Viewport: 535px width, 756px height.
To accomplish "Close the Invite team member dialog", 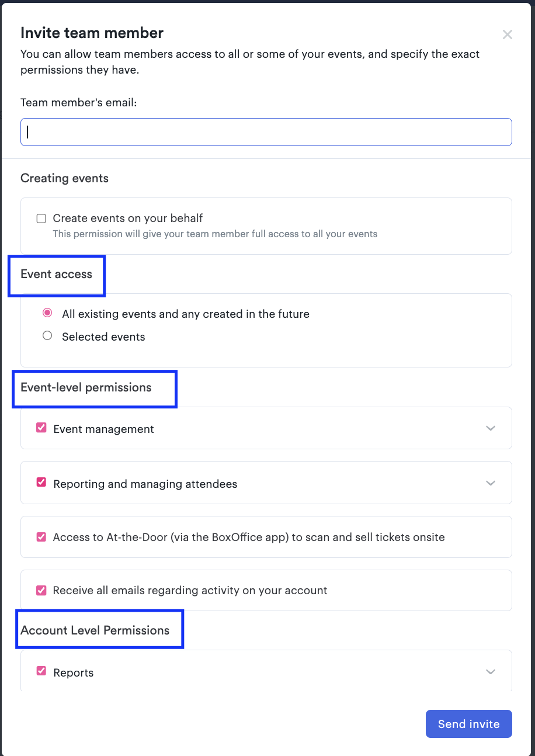I will click(x=508, y=34).
